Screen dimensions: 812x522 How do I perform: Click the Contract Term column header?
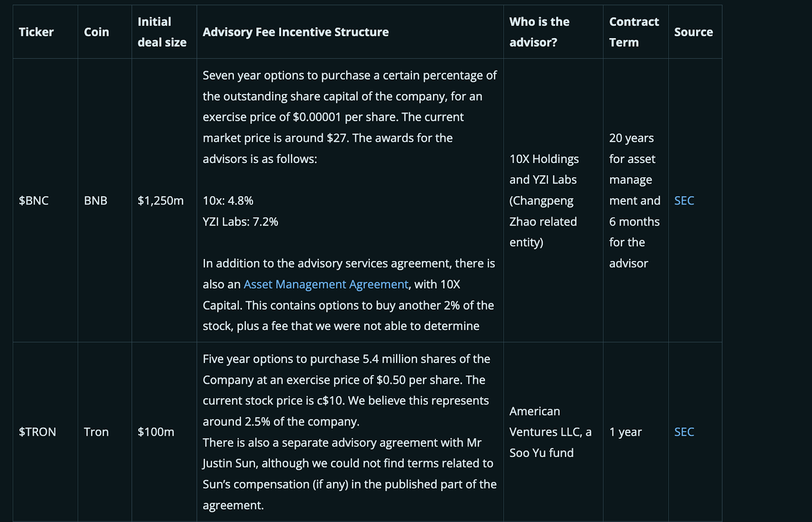pos(634,32)
